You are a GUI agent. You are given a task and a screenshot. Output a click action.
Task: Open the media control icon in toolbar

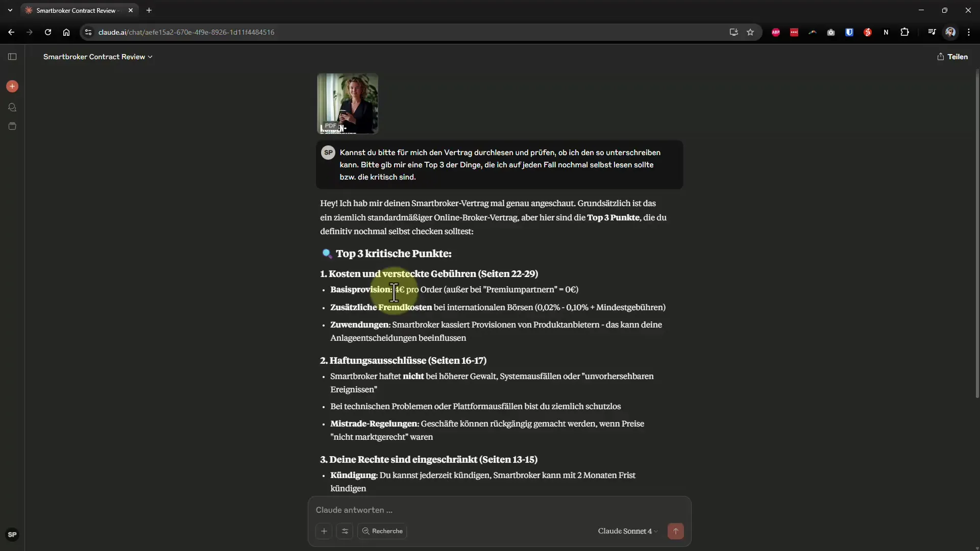(x=932, y=32)
